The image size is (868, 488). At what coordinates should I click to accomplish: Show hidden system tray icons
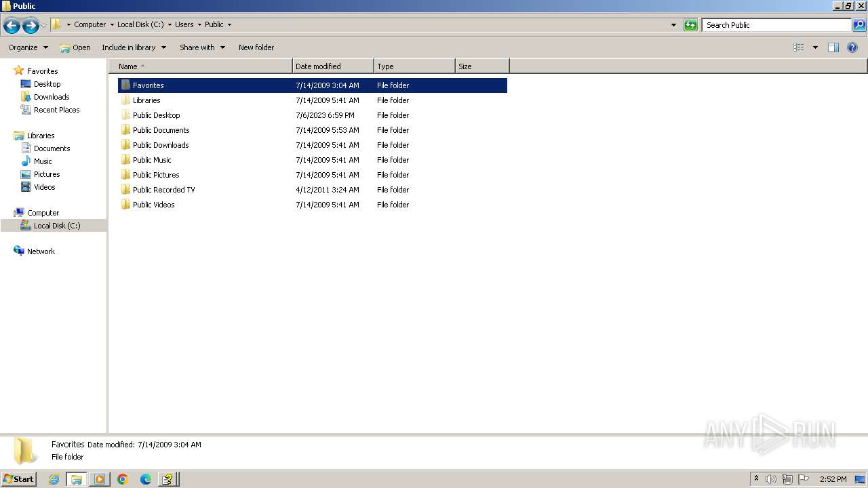click(x=757, y=479)
